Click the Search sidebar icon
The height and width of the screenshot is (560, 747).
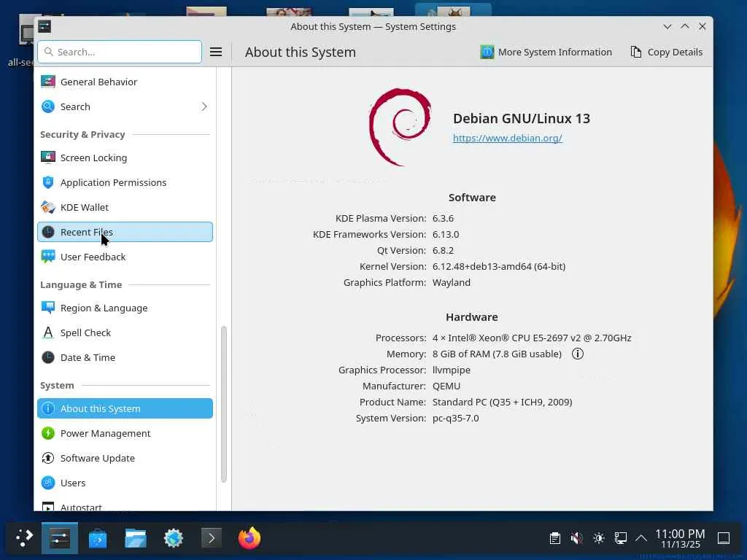[x=48, y=106]
